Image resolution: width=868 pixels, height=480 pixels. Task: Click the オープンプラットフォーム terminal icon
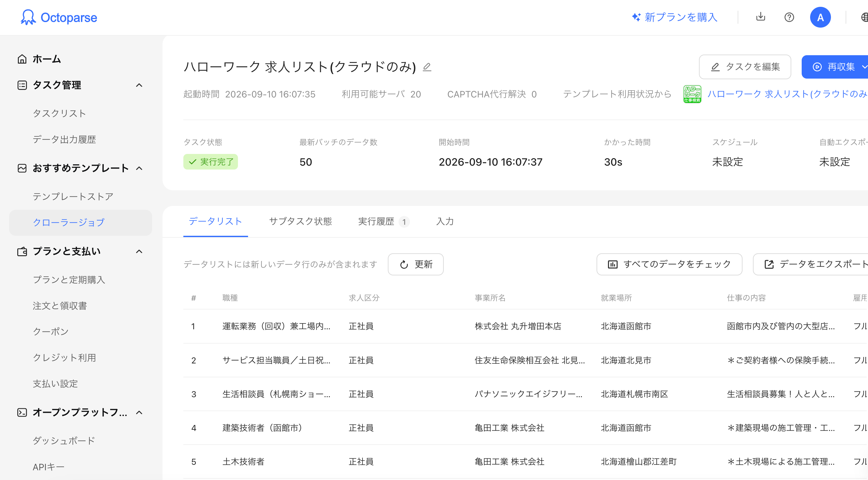[x=22, y=412]
